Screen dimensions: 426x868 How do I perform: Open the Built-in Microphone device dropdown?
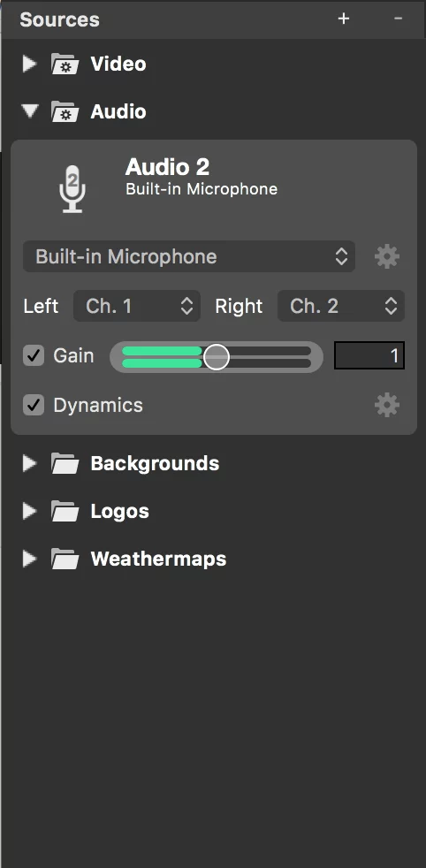point(188,256)
